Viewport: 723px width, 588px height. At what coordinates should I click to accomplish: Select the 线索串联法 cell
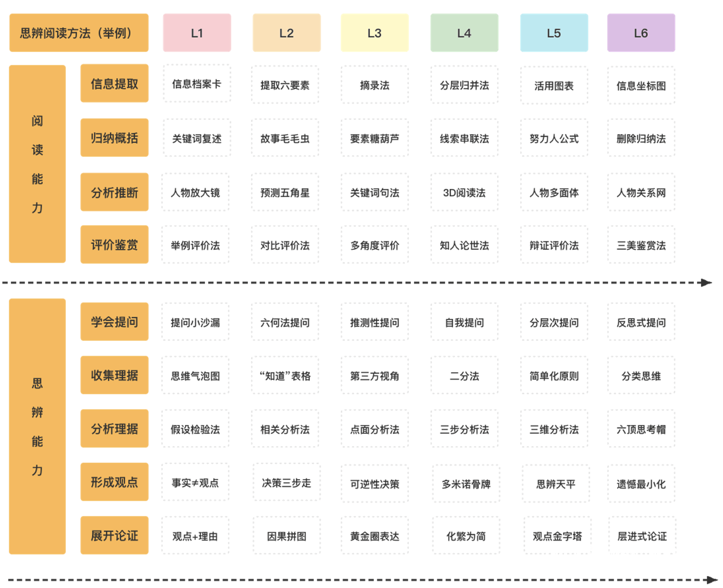tap(465, 138)
